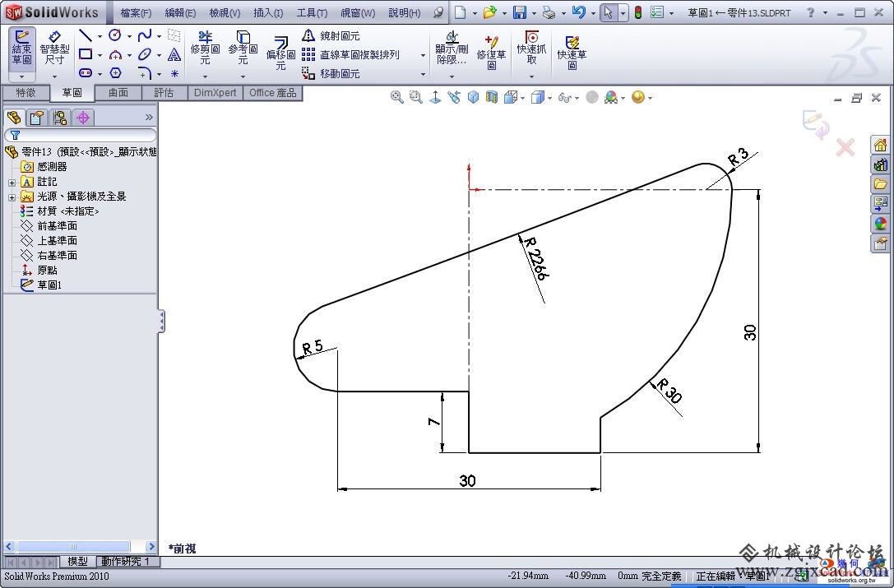894x588 pixels.
Task: Click the Zoom to Area icon
Action: (x=416, y=98)
